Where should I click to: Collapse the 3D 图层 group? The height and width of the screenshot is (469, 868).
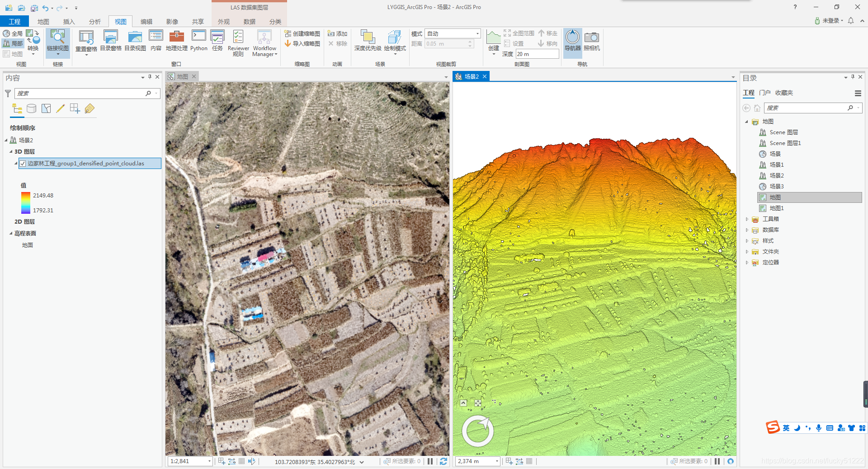pos(11,152)
